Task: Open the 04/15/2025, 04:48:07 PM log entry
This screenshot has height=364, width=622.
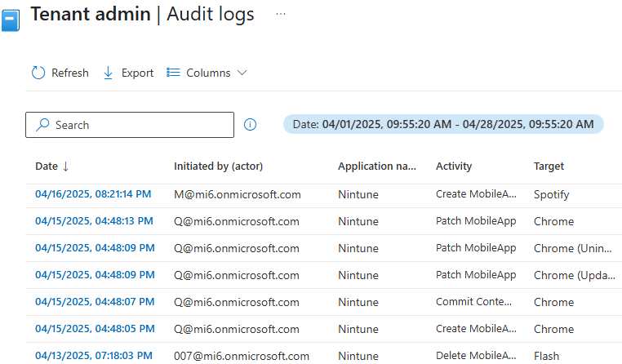Action: [93, 302]
